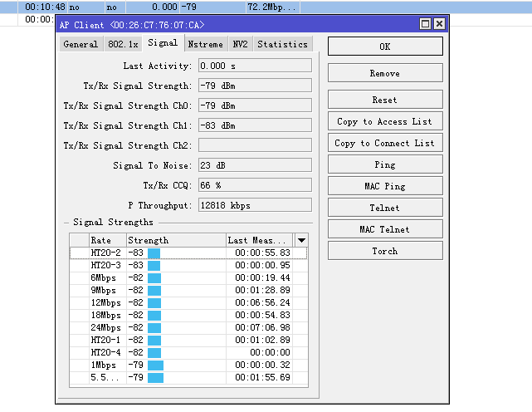This screenshot has height=412, width=532.
Task: Click the Signal To Noise field
Action: 255,165
